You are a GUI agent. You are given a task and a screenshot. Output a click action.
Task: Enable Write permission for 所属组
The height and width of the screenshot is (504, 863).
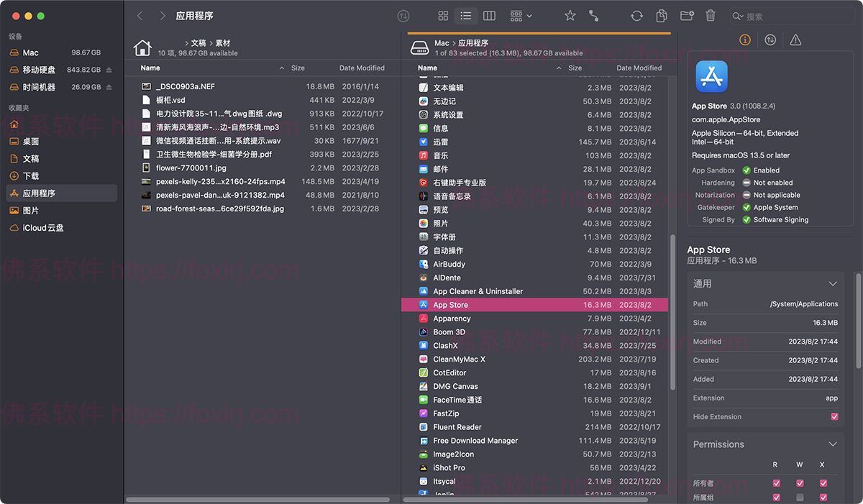point(799,497)
